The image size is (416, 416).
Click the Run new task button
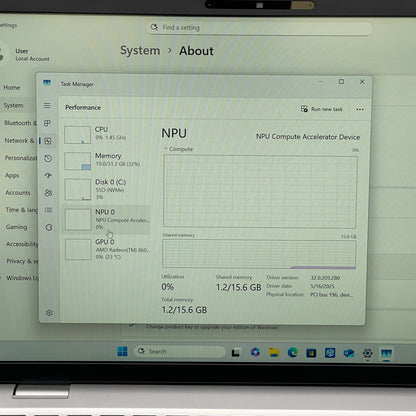[x=322, y=109]
